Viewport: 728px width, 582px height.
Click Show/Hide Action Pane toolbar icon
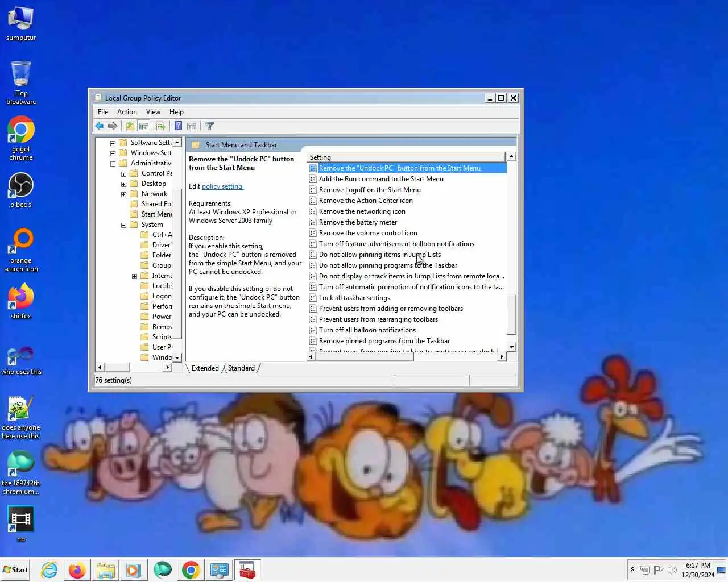(192, 126)
